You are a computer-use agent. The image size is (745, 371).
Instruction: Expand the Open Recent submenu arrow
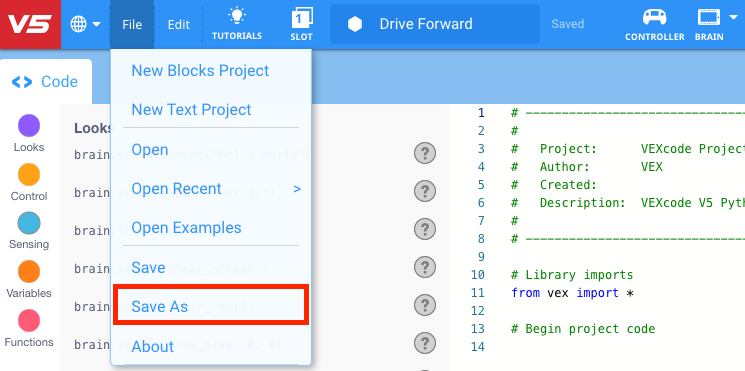tap(297, 189)
